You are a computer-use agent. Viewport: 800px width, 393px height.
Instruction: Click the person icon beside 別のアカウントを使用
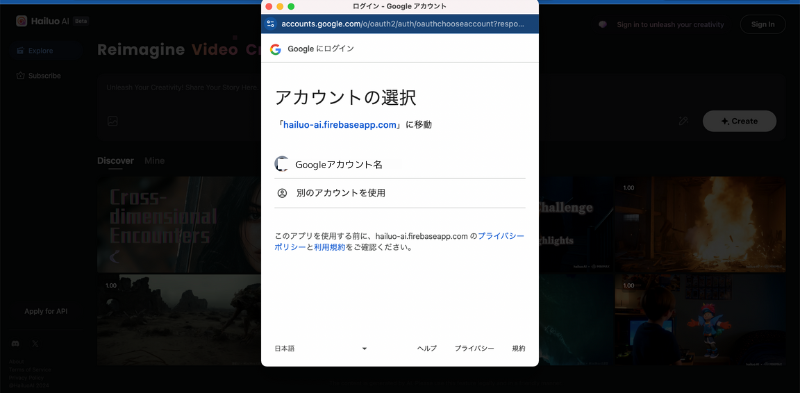pyautogui.click(x=282, y=193)
